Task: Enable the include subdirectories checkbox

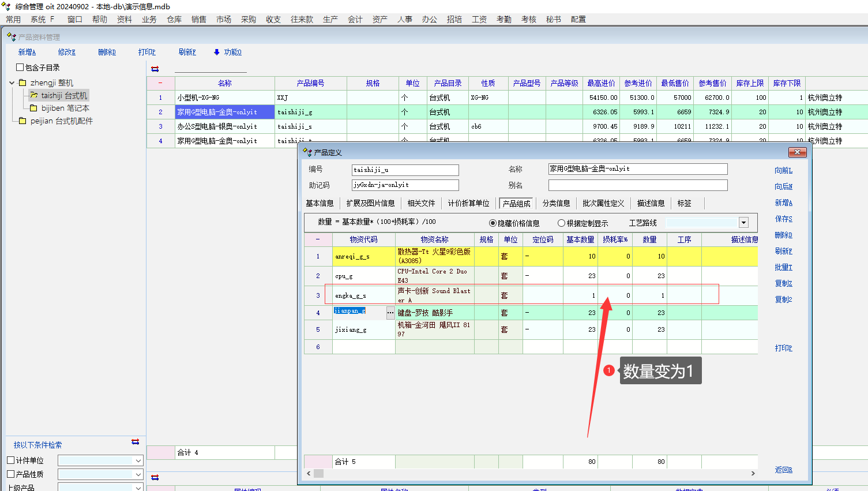Action: pyautogui.click(x=20, y=68)
